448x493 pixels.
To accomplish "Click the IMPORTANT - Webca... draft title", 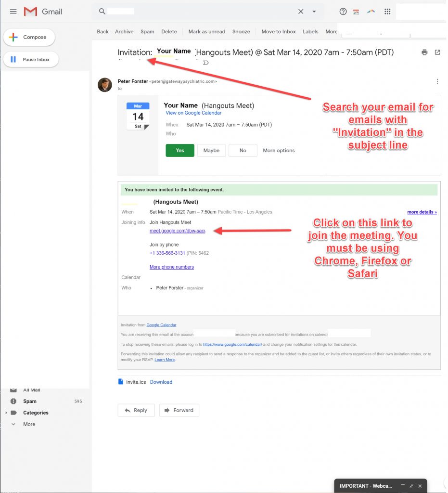I will pos(366,486).
